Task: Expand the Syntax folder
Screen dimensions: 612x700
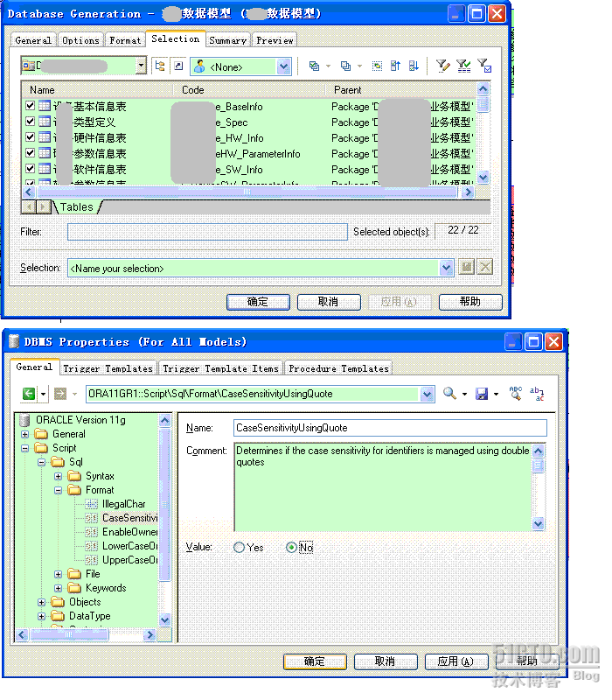Action: coord(58,476)
